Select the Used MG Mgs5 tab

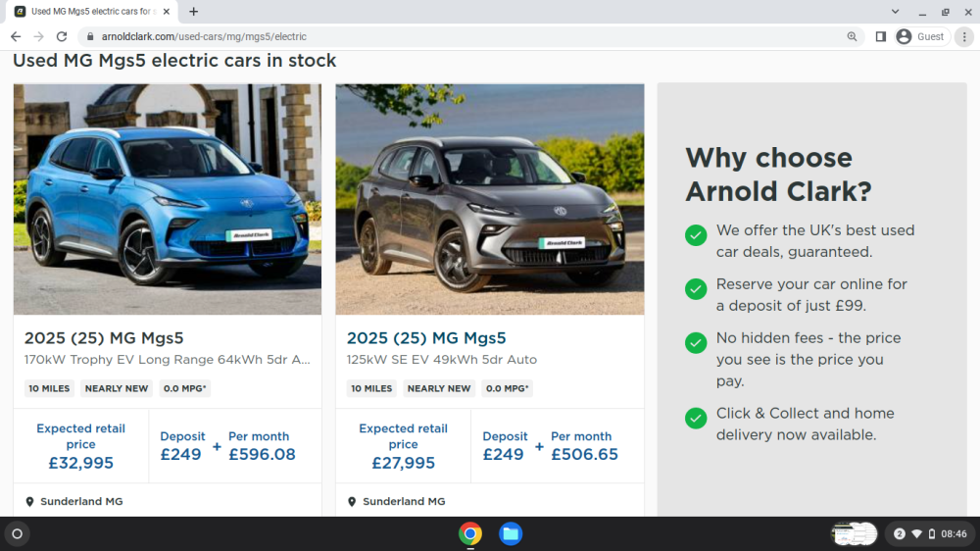(92, 11)
